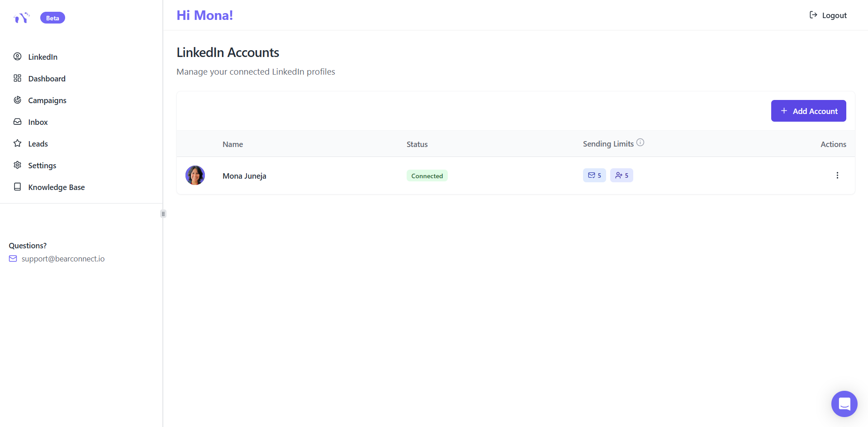
Task: Click the info icon beside Sending Limits
Action: pyautogui.click(x=640, y=142)
